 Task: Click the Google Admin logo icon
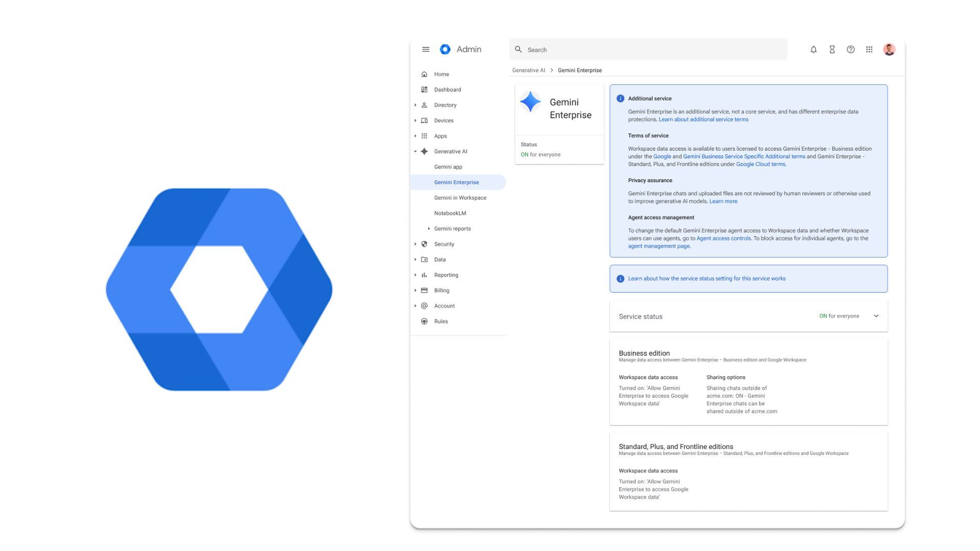[445, 49]
